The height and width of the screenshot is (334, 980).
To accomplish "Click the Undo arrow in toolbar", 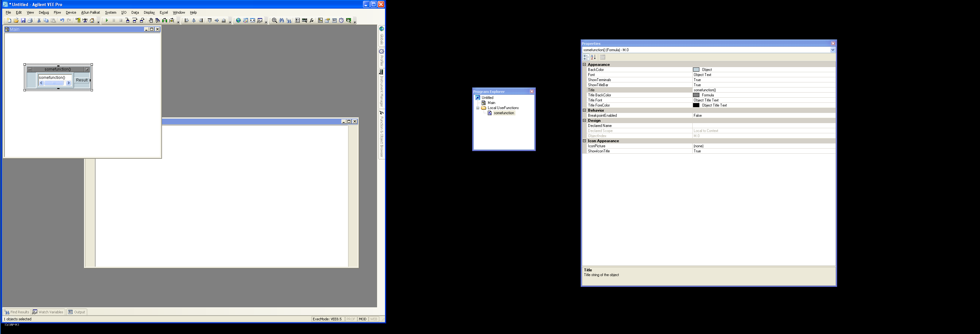I will click(62, 21).
